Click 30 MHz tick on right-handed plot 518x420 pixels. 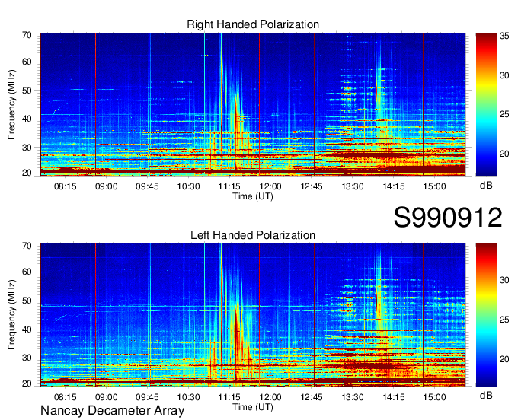tap(27, 148)
